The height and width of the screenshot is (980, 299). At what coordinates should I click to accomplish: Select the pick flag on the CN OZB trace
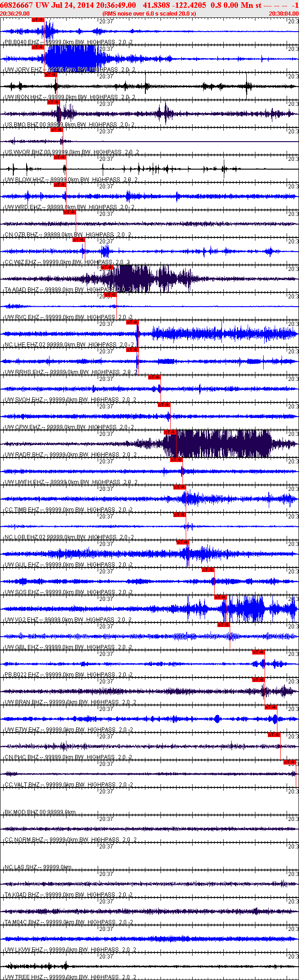coord(70,212)
